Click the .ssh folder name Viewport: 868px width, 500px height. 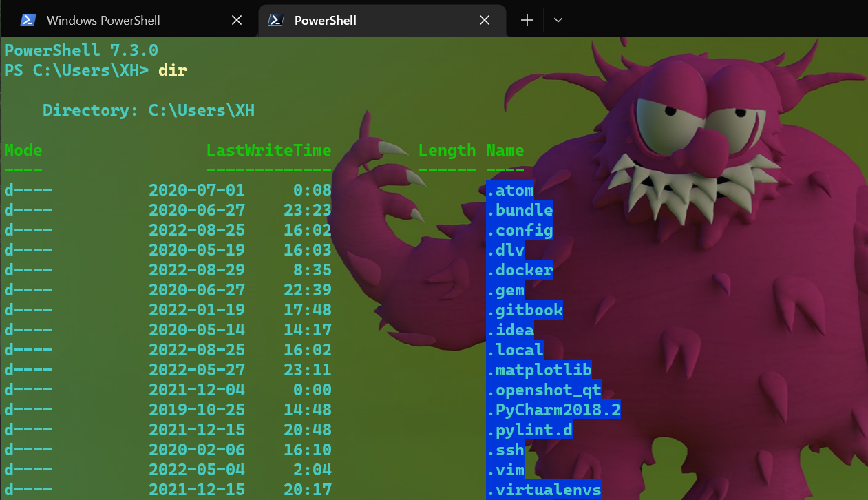tap(505, 450)
